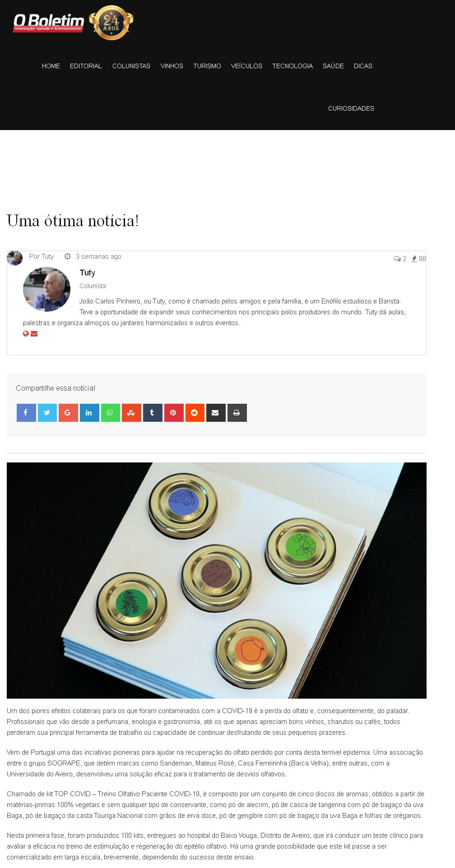Go to the TURISMO section
Viewport: 455px width, 868px height.
207,66
